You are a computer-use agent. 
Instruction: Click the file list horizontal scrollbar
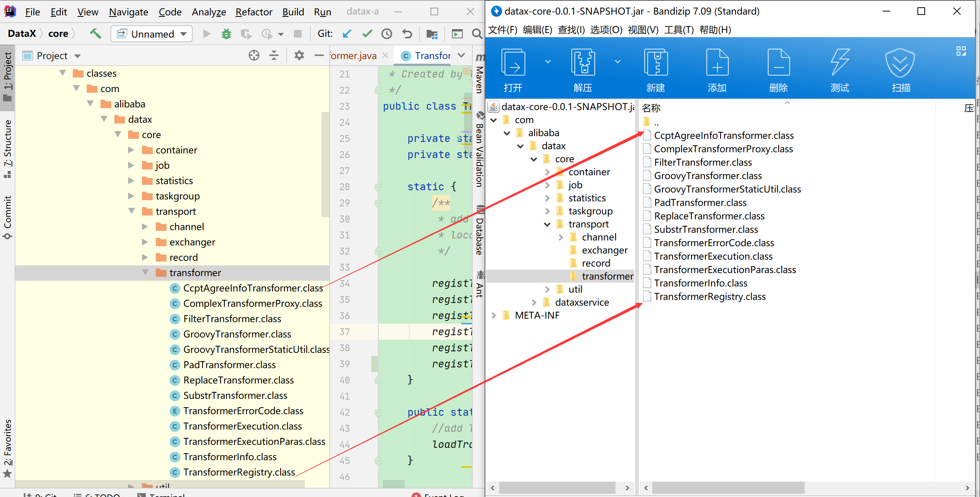(728, 488)
